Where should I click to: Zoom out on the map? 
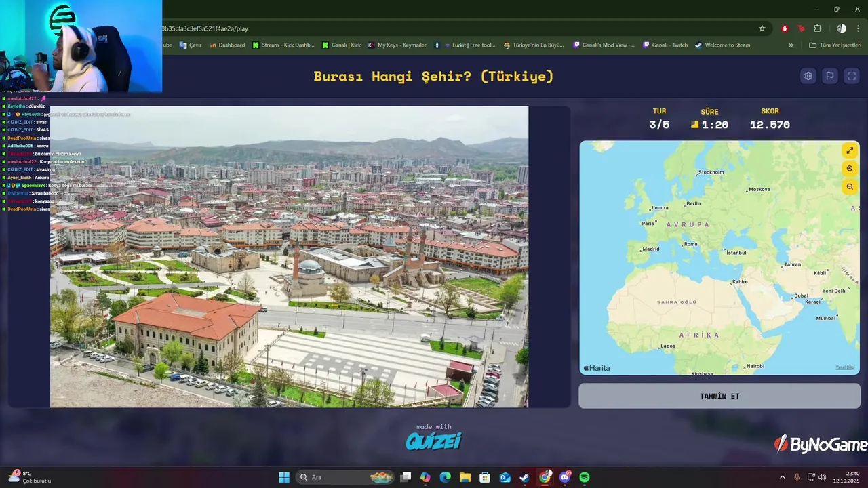(850, 187)
